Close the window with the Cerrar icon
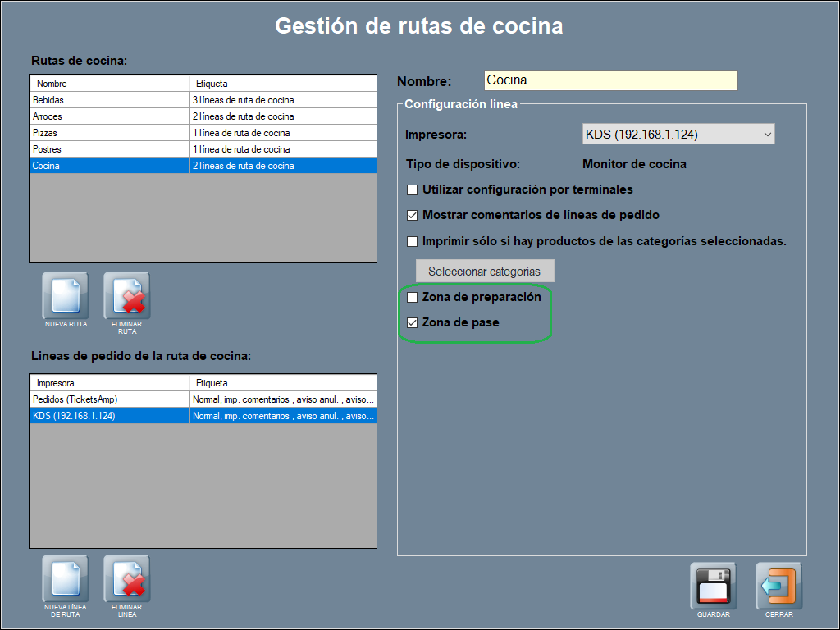This screenshot has width=840, height=630. click(778, 586)
